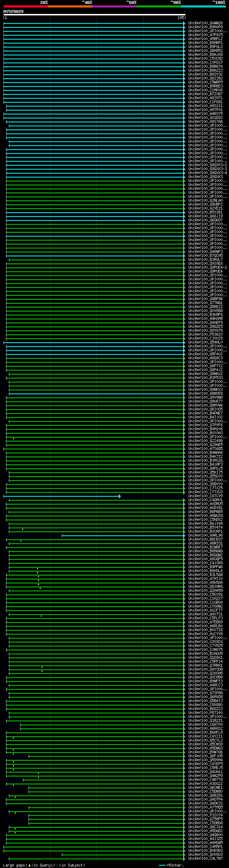229x868 pixels.
Task: Select hit label UniRef100_Q9QXK3-4
Action: click(x=208, y=173)
